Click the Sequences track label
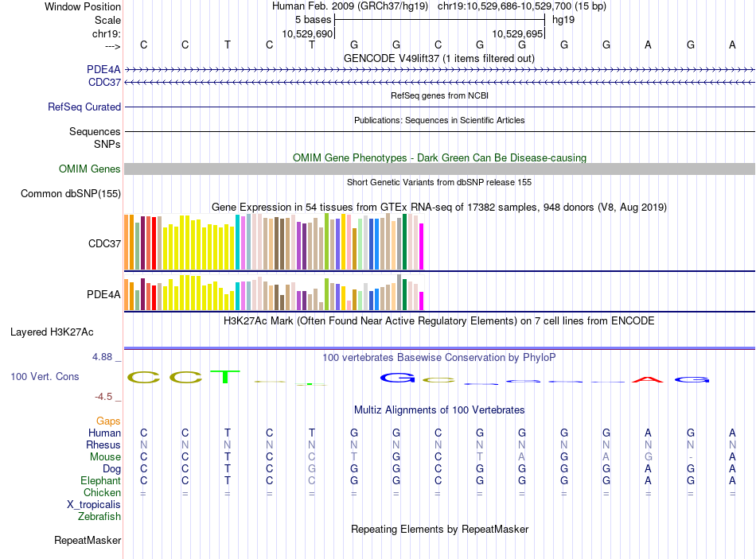756x559 pixels. [95, 131]
